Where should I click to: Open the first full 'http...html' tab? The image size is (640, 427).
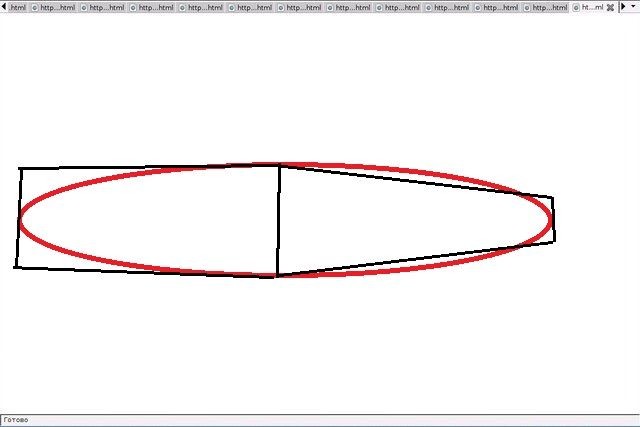57,7
